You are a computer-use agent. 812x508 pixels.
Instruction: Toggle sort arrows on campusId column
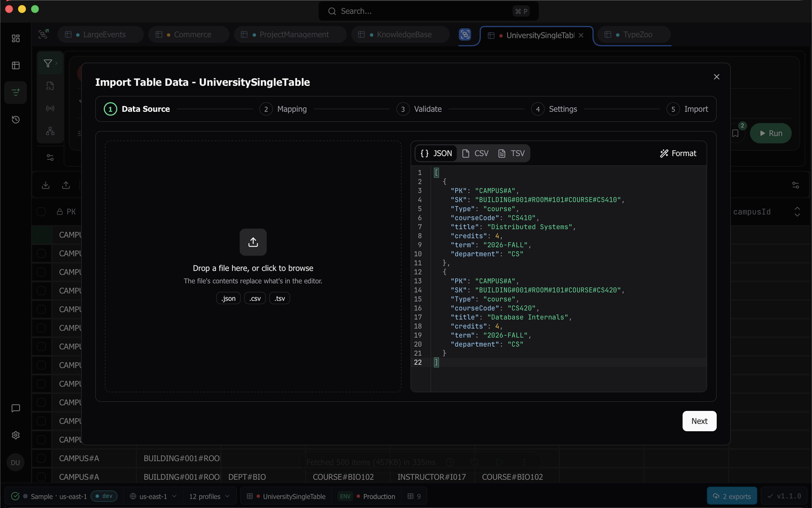(x=797, y=212)
